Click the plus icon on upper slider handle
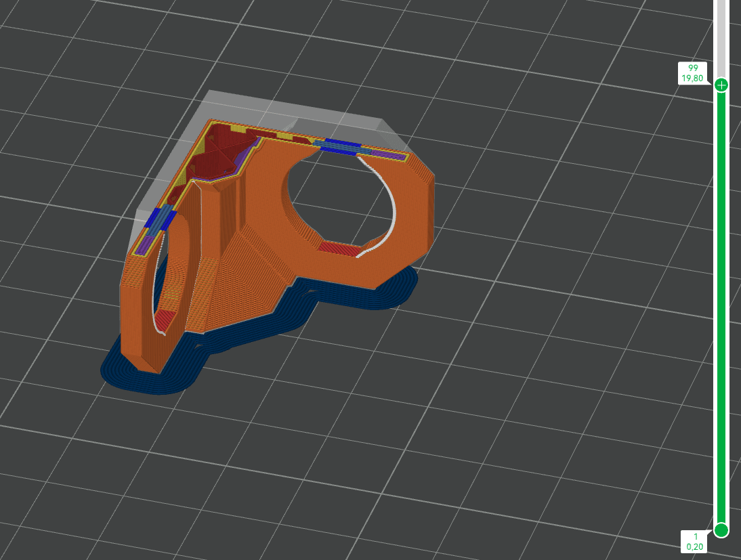 click(721, 85)
